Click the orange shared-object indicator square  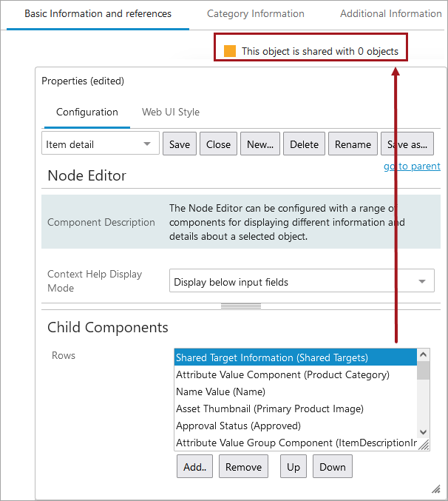pyautogui.click(x=230, y=51)
